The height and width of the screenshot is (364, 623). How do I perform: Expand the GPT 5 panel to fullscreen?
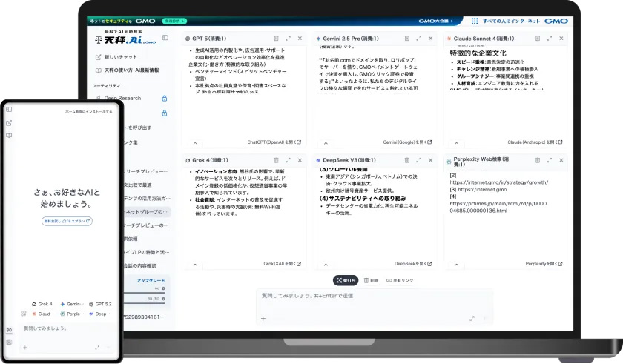[288, 39]
